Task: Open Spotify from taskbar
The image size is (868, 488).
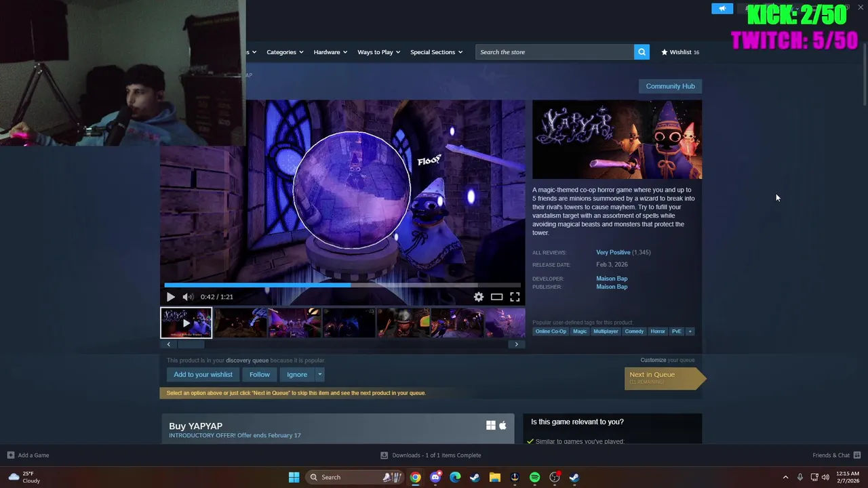Action: (x=534, y=477)
